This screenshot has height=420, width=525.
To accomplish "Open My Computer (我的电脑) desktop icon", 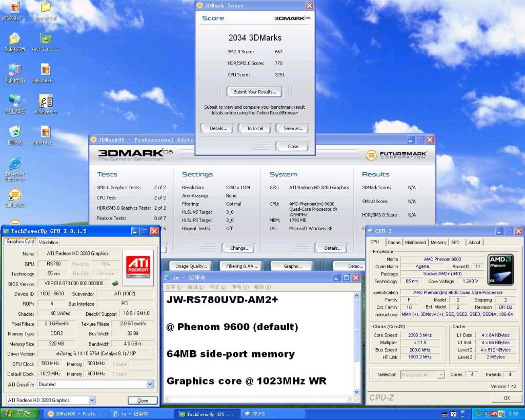I will pos(15,71).
